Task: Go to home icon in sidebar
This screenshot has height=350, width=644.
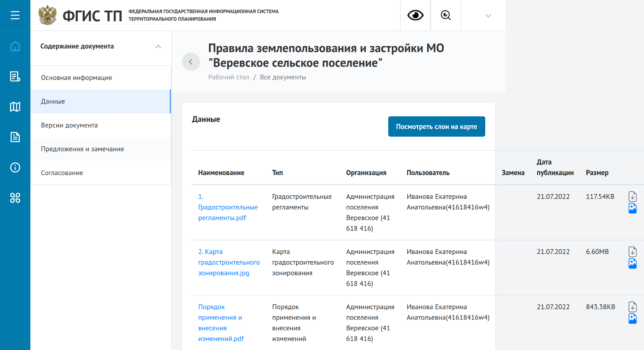Action: click(x=15, y=46)
